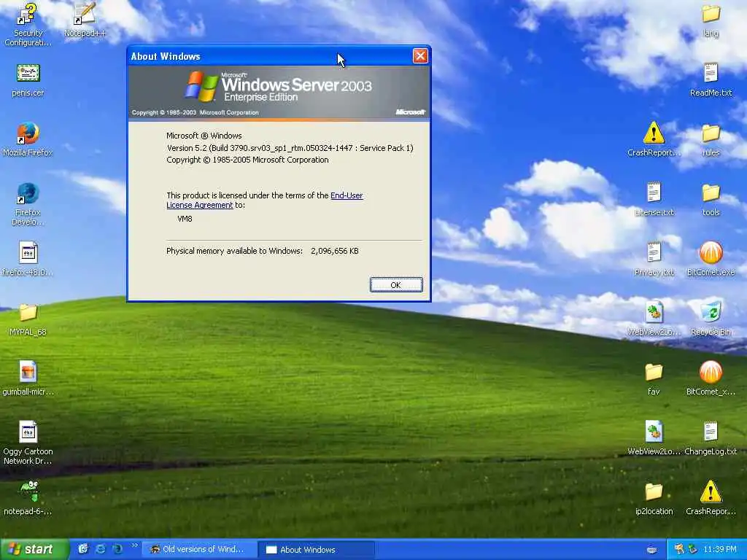
Task: Open the Recycle Bin
Action: point(711,319)
